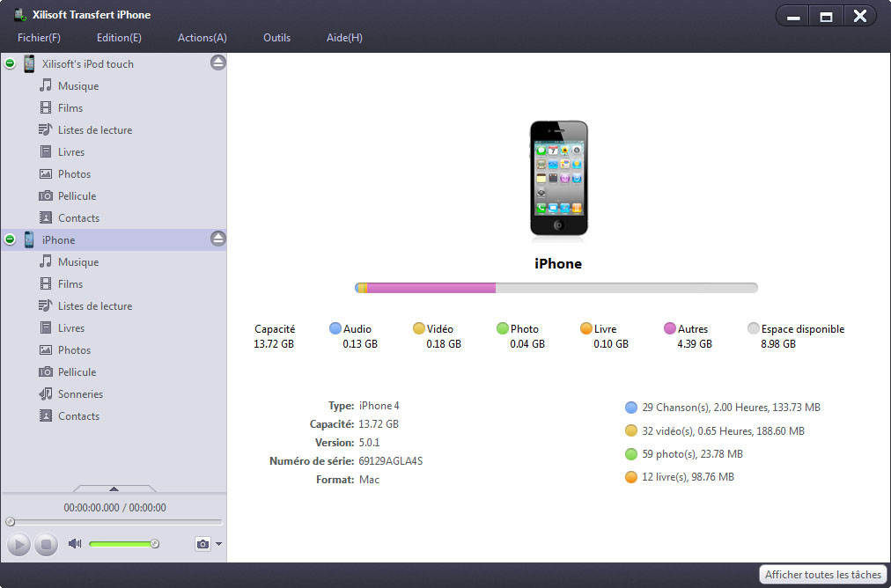Collapse the iPhone device tree
Screen dimensions: 891x588
[10, 239]
